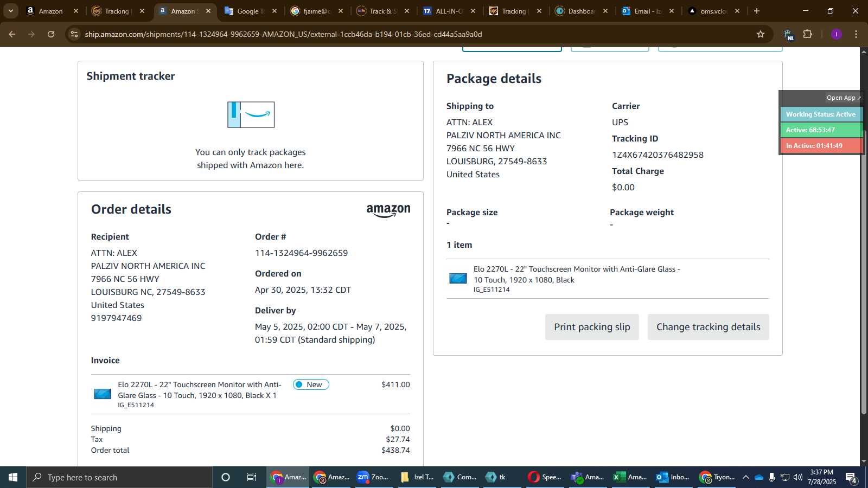Open the Chrome three-dot menu
Viewport: 868px width, 488px height.
point(856,34)
